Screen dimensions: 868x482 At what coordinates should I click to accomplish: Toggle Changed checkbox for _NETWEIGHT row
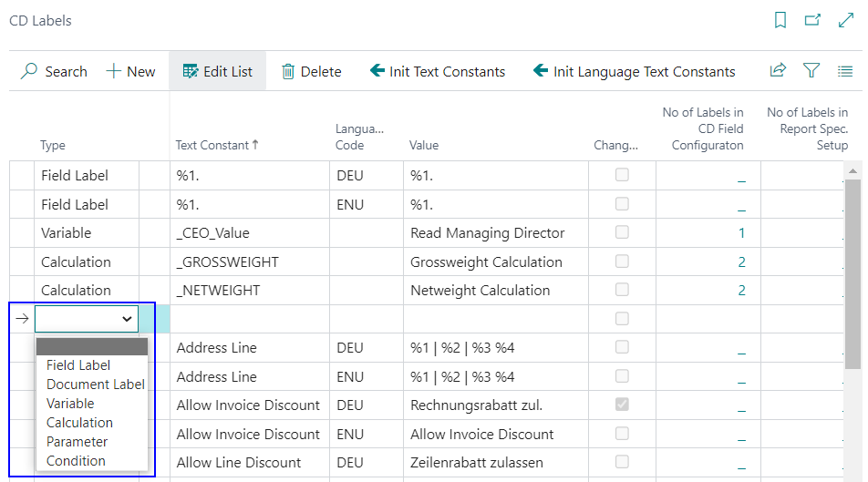coord(622,290)
